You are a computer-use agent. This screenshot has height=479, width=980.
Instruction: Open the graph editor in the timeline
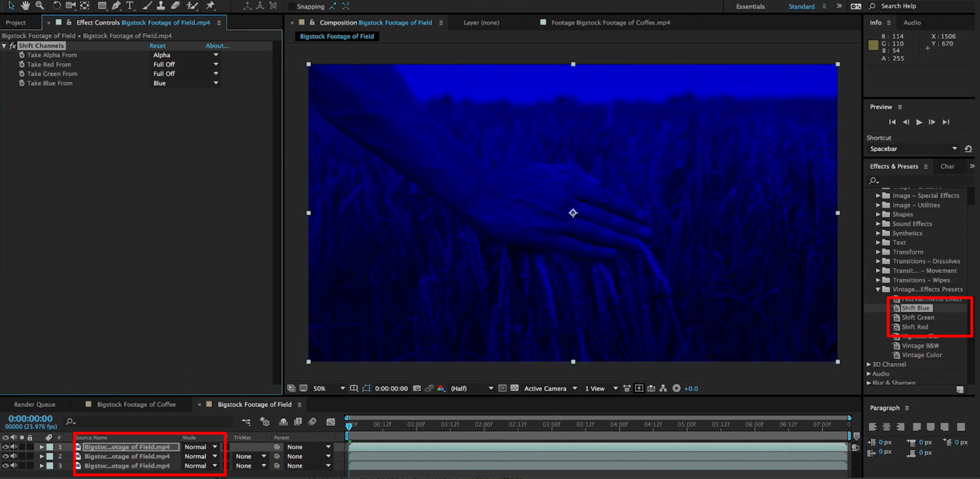(331, 422)
